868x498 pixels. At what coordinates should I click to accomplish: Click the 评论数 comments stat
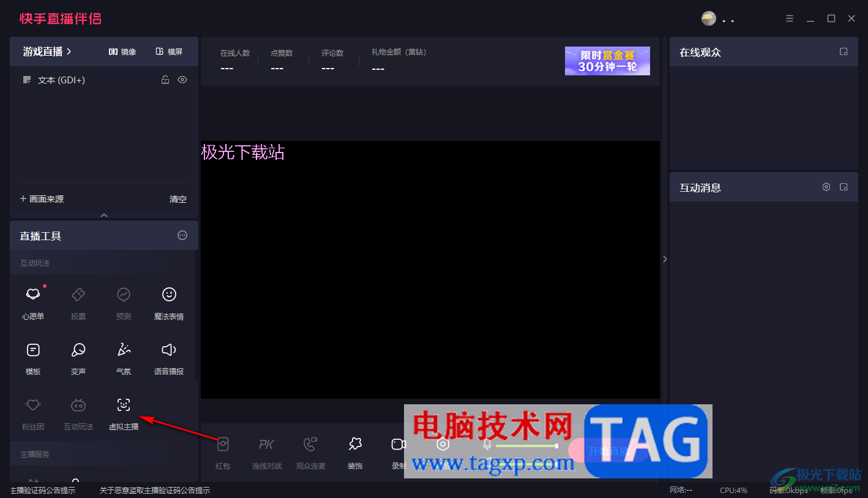click(332, 60)
